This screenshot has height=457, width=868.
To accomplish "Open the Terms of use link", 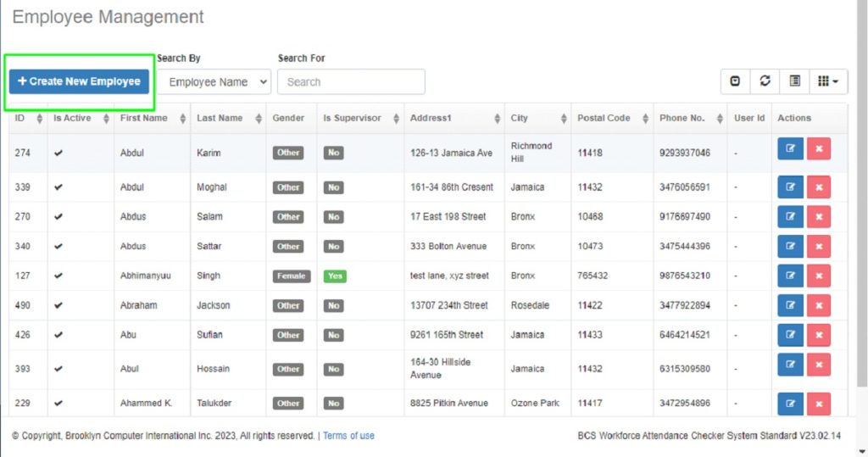I will [x=348, y=436].
